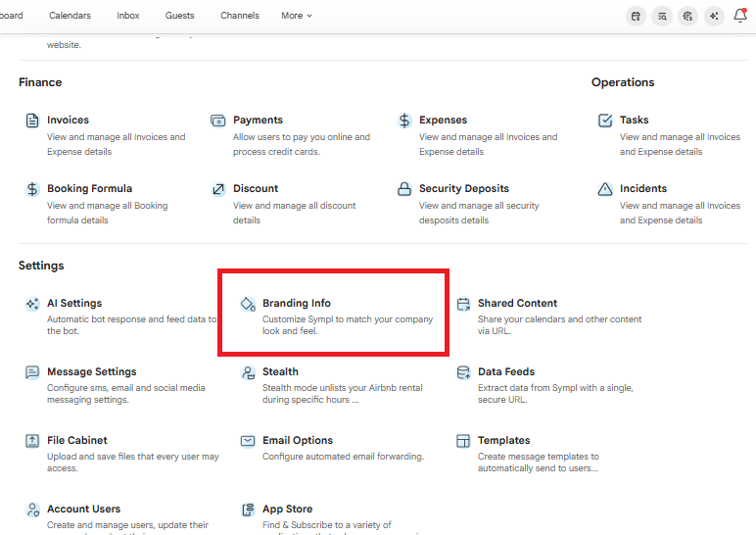Click the Expenses dollar icon
The image size is (756, 535).
pyautogui.click(x=404, y=121)
